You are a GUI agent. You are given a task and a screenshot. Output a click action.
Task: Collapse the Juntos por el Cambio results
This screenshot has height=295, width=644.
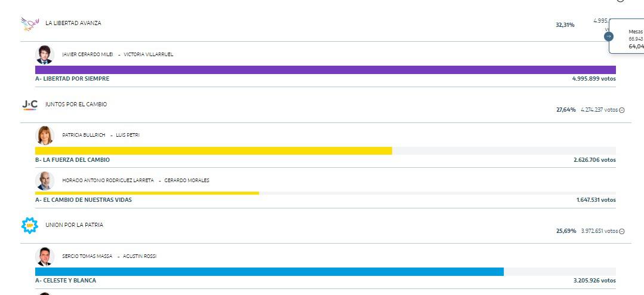click(x=622, y=110)
